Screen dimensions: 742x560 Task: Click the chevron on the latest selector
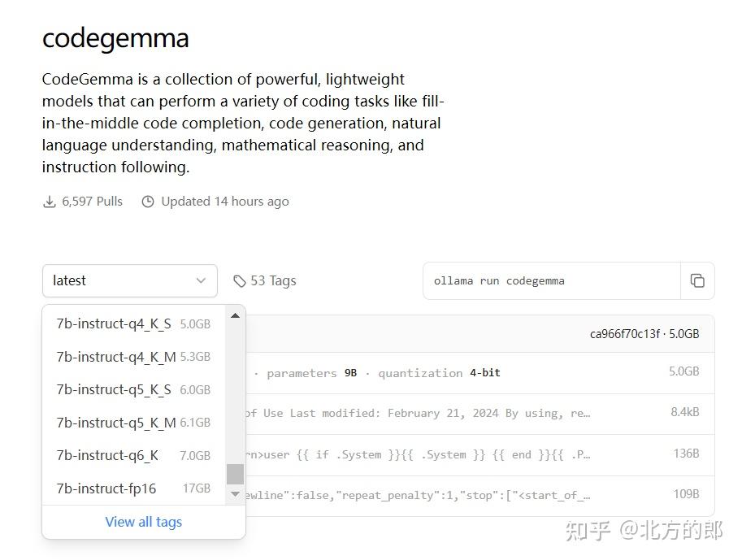coord(201,280)
